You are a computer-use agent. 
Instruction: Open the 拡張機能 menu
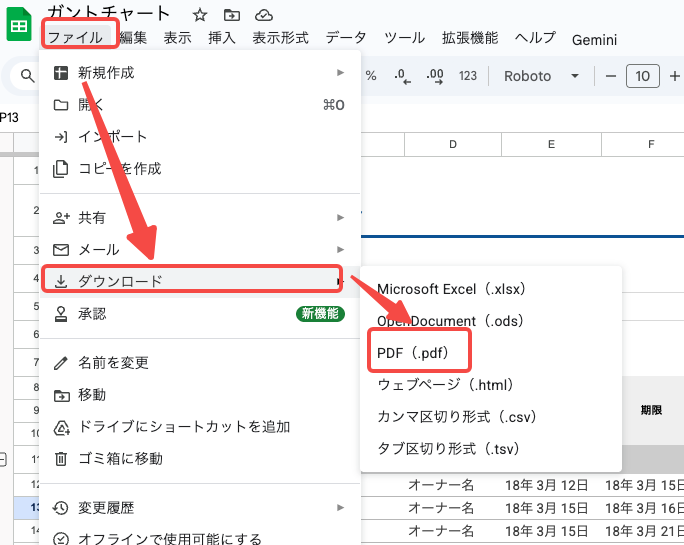coord(470,38)
